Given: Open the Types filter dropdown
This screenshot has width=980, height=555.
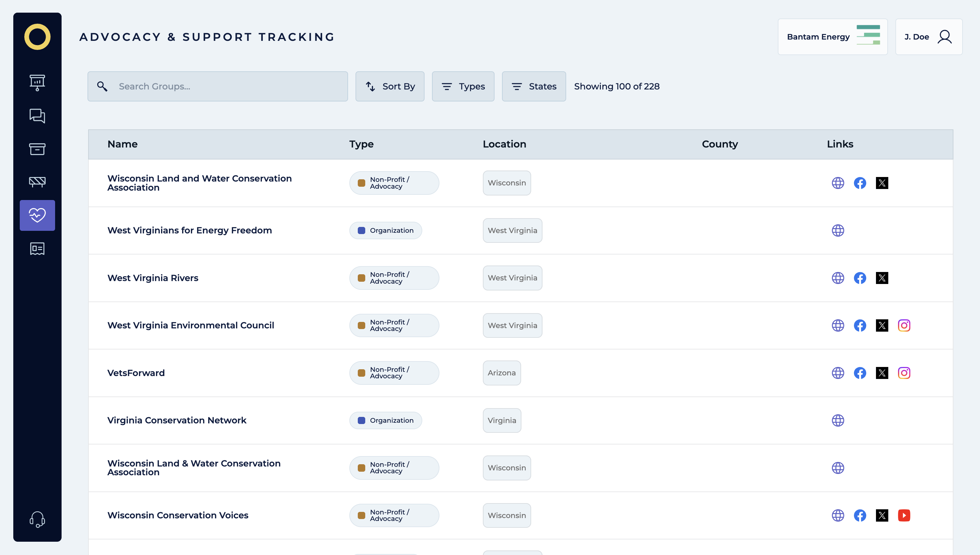Looking at the screenshot, I should tap(463, 87).
